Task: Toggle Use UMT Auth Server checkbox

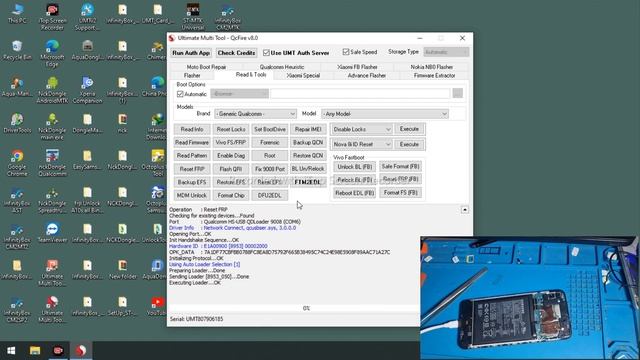Action: pos(267,53)
